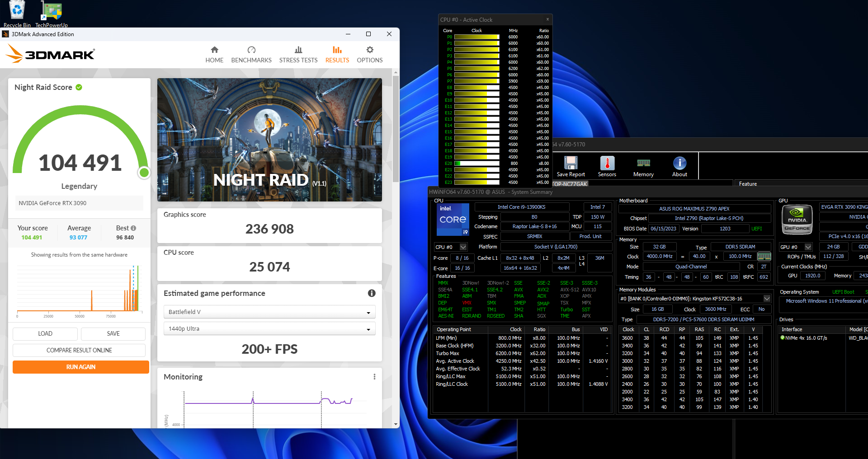Click the Intel Core i9 logo badge
Image resolution: width=868 pixels, height=459 pixels.
coord(453,220)
